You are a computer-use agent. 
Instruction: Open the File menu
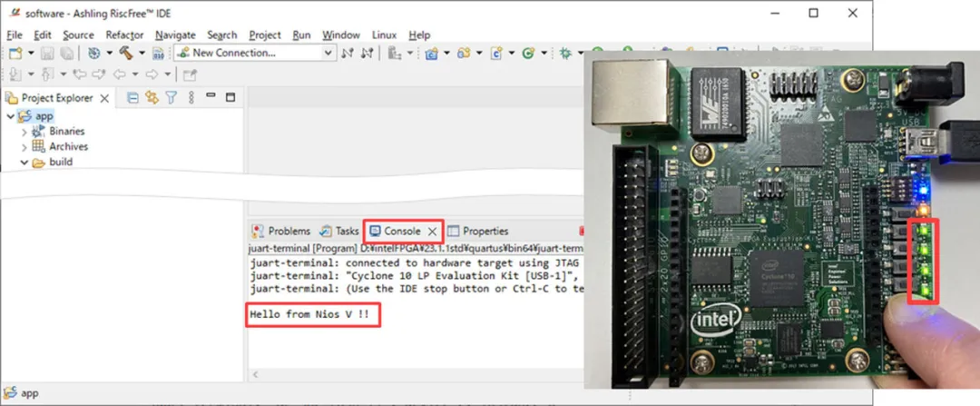point(14,35)
